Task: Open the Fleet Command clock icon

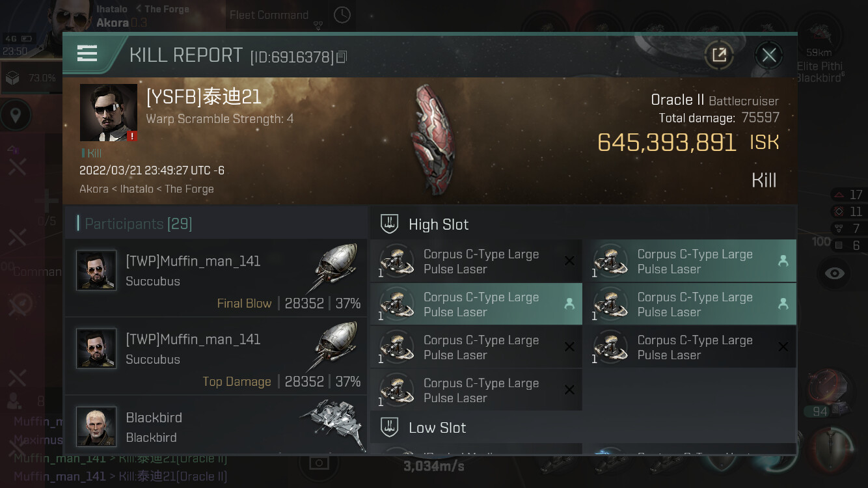Action: 342,15
